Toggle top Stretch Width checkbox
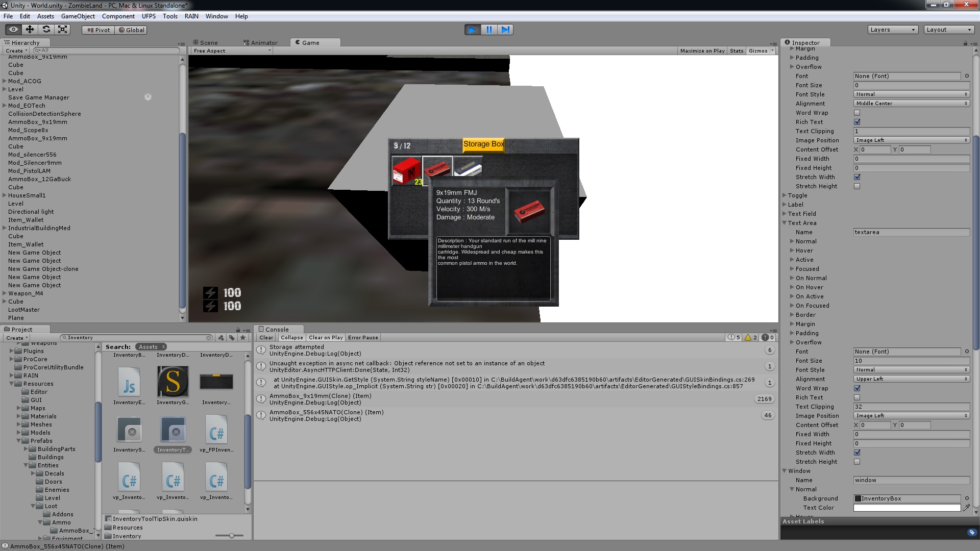 pyautogui.click(x=857, y=177)
